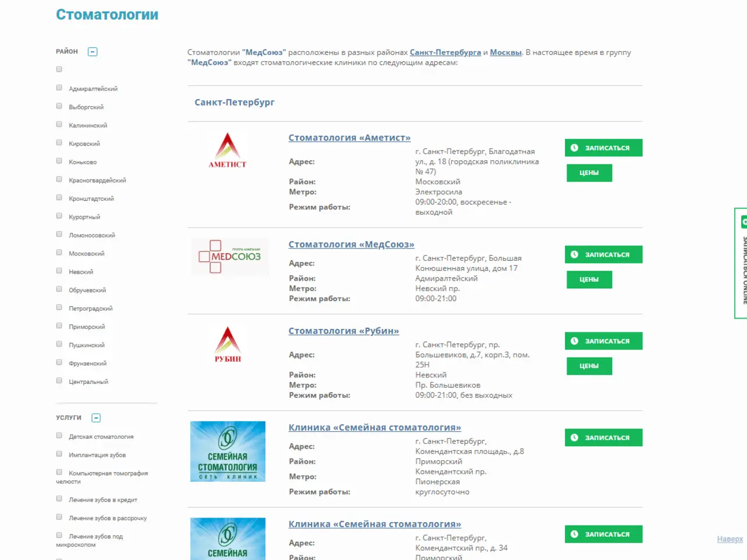Click the Наверх back-to-top link
This screenshot has width=747, height=560.
(x=730, y=539)
